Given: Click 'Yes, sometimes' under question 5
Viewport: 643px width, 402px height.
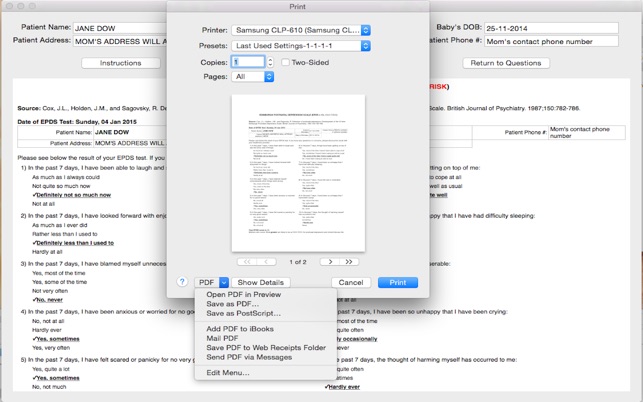Looking at the screenshot, I should [56, 378].
